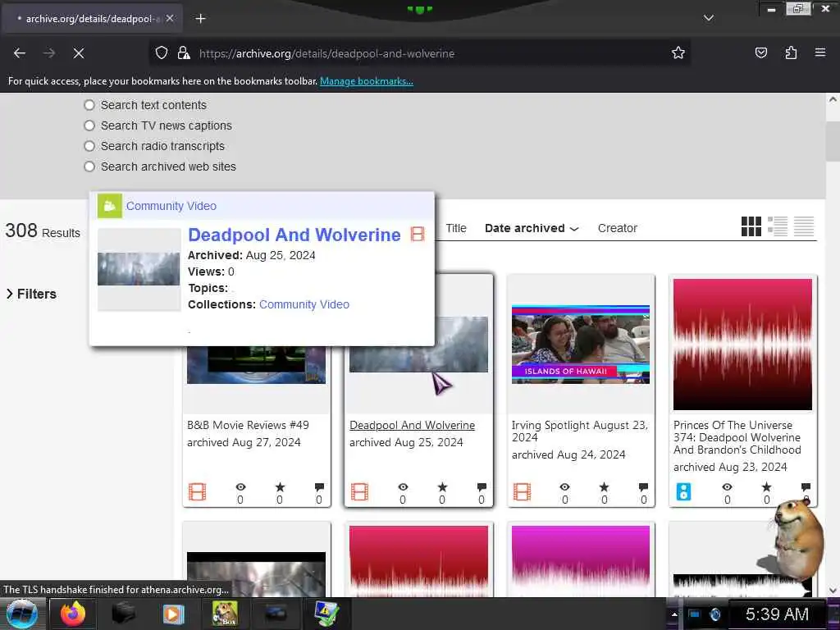List all tabs dropdown arrow

tap(708, 18)
